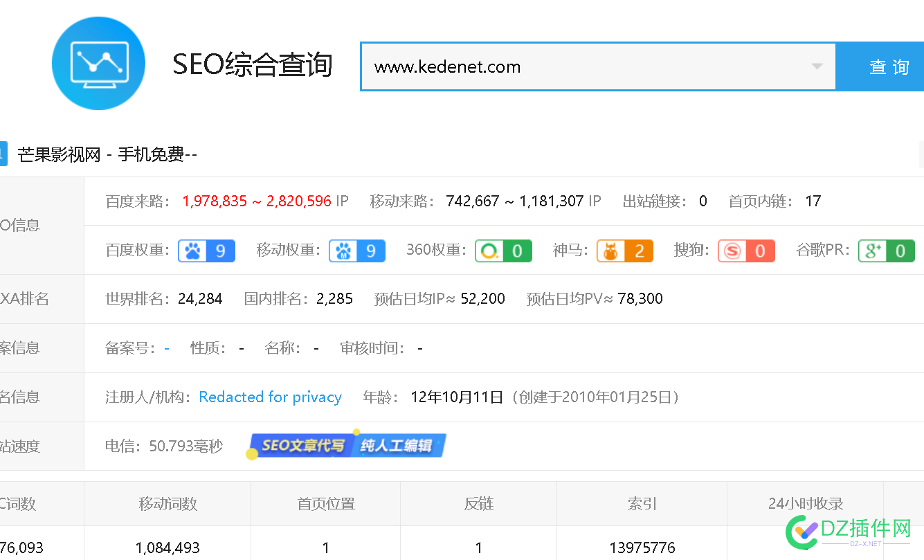
Task: Click the 移动来路 742,667 ~ 1,181,307 value
Action: [515, 201]
